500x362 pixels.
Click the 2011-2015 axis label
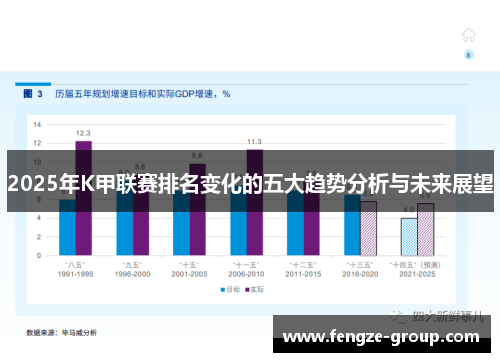point(303,274)
